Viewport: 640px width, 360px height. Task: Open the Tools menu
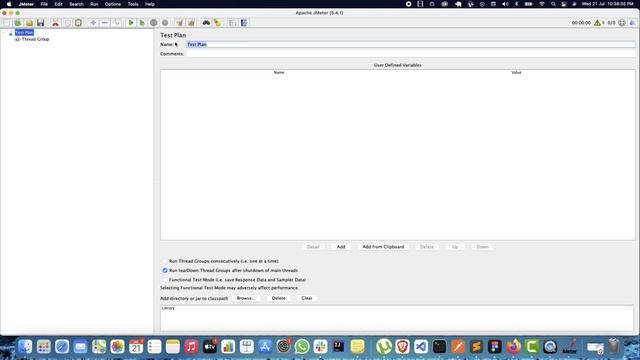(x=133, y=4)
